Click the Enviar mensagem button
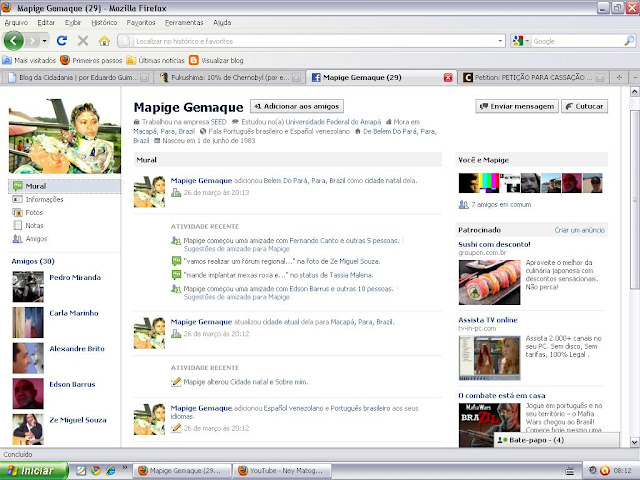 click(517, 106)
